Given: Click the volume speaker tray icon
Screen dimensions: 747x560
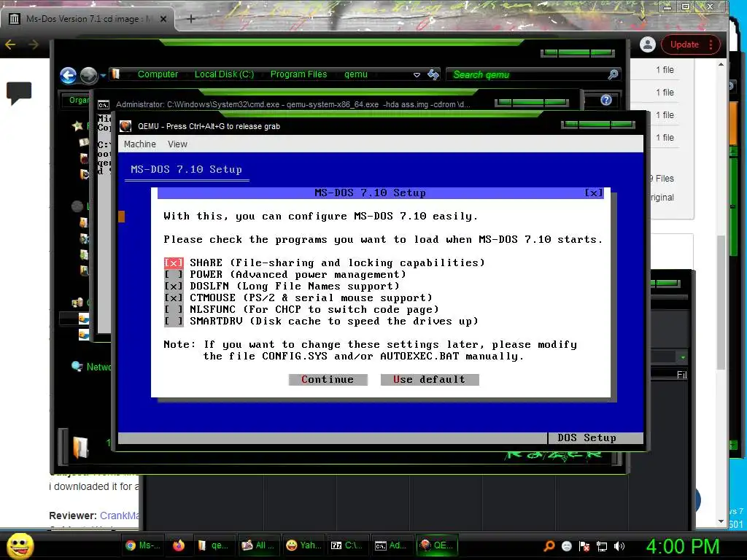Looking at the screenshot, I should click(619, 546).
